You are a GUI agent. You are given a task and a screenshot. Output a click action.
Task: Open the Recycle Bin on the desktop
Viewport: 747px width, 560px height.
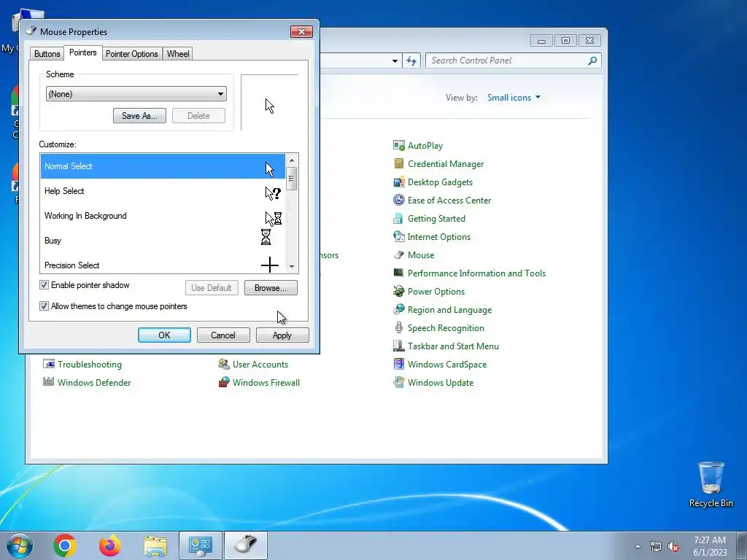pyautogui.click(x=711, y=484)
